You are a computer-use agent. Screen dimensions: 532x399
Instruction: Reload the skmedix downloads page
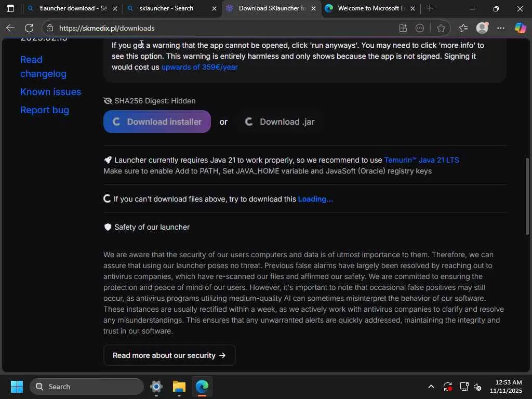tap(29, 28)
